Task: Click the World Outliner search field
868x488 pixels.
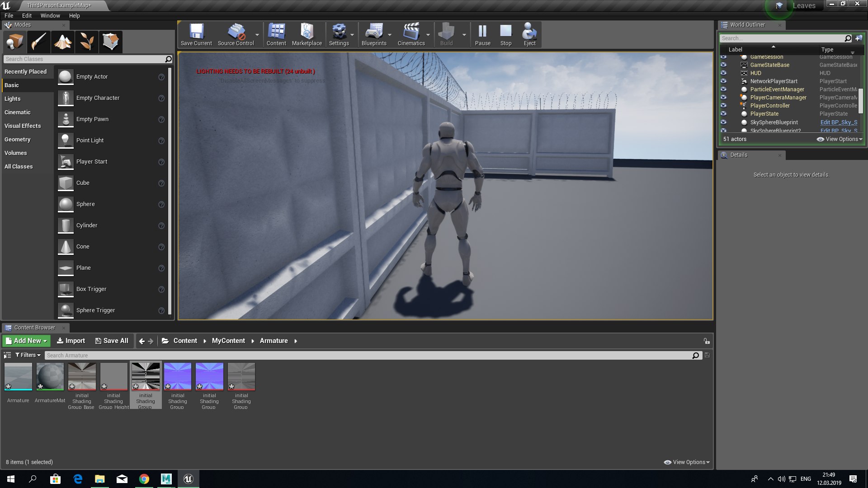Action: point(784,38)
